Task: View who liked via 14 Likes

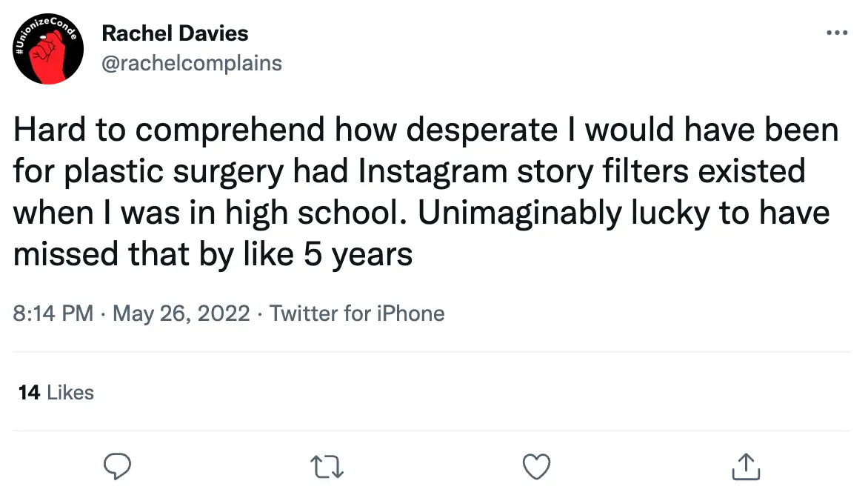Action: pos(56,392)
